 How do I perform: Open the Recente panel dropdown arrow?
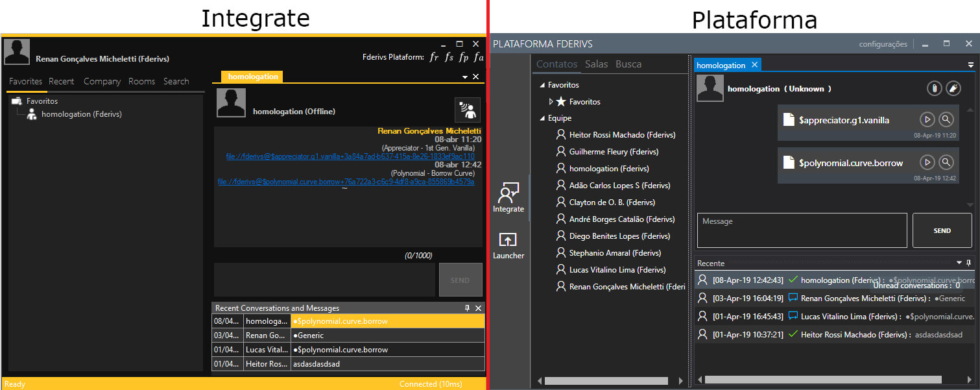(x=959, y=263)
